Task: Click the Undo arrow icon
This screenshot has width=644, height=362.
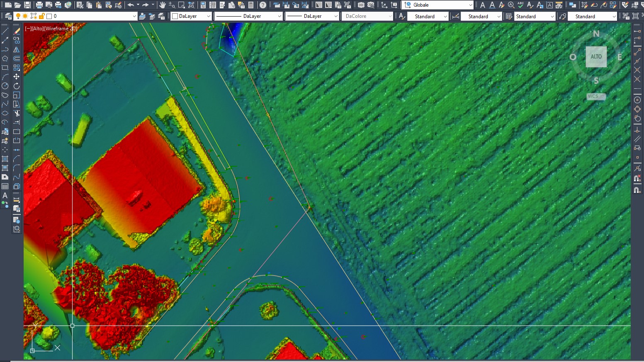Action: [x=131, y=5]
